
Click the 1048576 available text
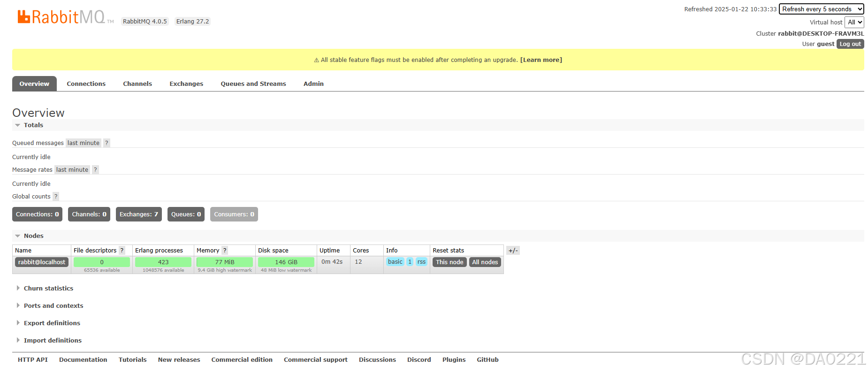163,270
